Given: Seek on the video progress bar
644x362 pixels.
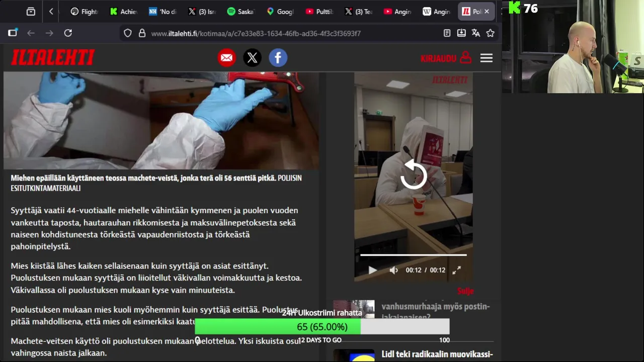Looking at the screenshot, I should (x=414, y=255).
